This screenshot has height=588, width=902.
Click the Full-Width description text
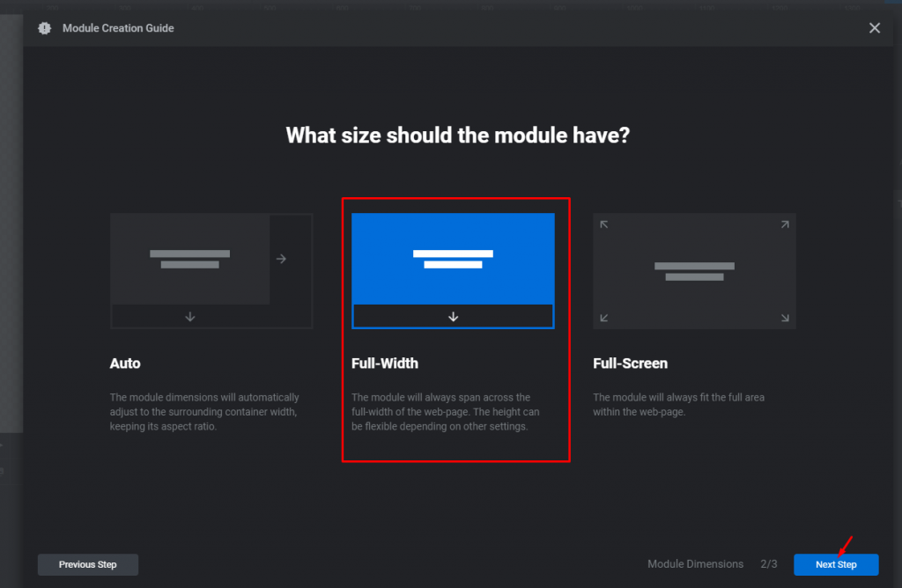[445, 412]
